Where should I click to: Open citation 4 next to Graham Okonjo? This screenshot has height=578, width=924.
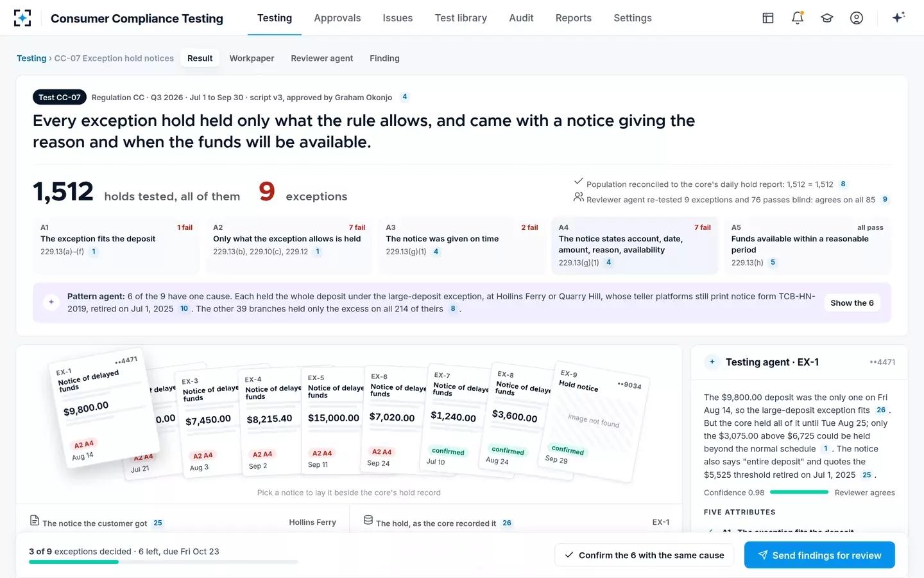[x=405, y=97]
